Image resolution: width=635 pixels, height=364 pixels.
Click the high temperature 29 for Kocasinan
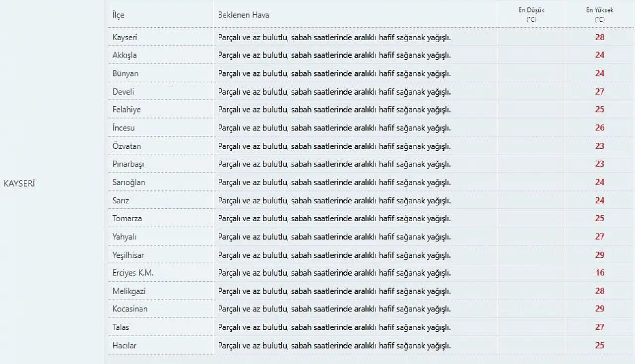[x=600, y=309]
